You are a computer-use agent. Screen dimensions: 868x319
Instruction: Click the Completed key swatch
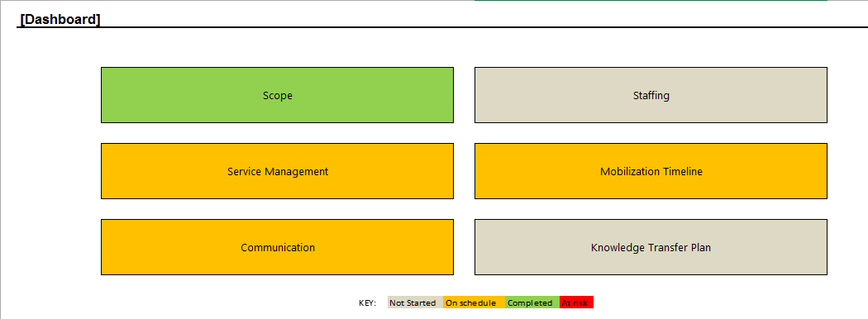(x=532, y=302)
